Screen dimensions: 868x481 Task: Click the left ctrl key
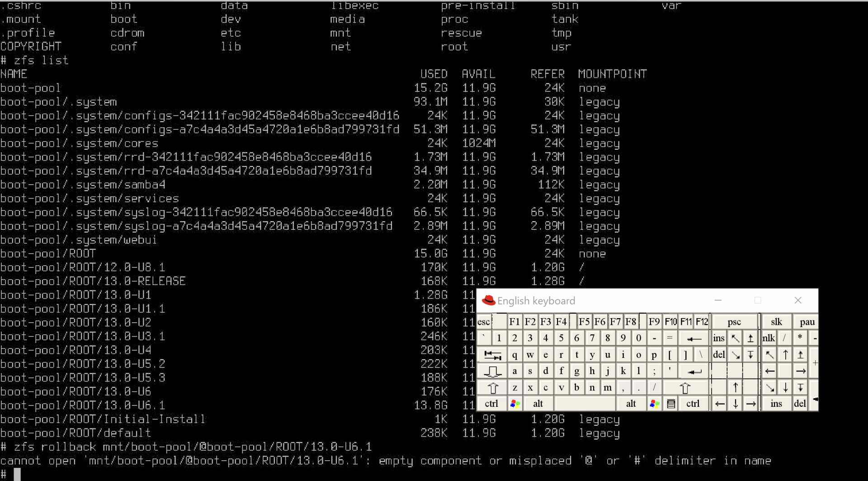492,404
